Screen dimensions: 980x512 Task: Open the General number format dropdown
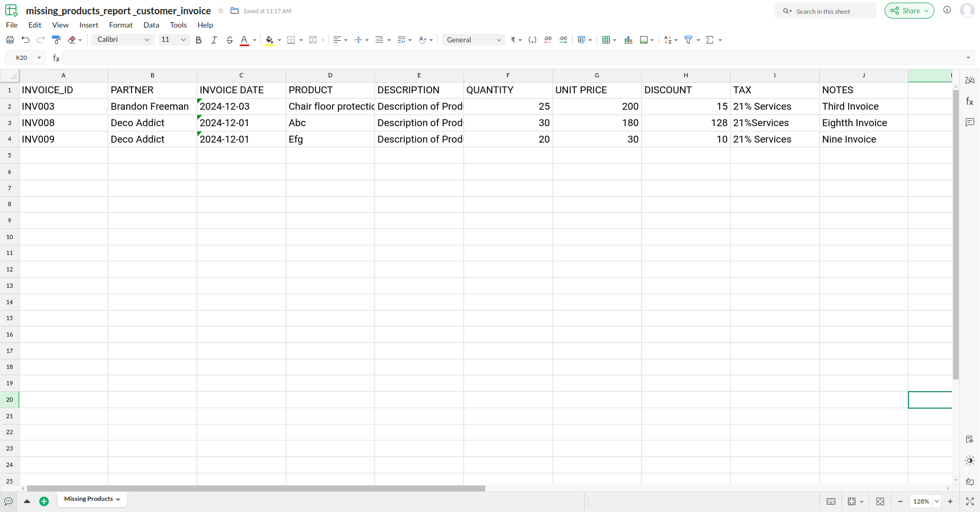pos(474,40)
